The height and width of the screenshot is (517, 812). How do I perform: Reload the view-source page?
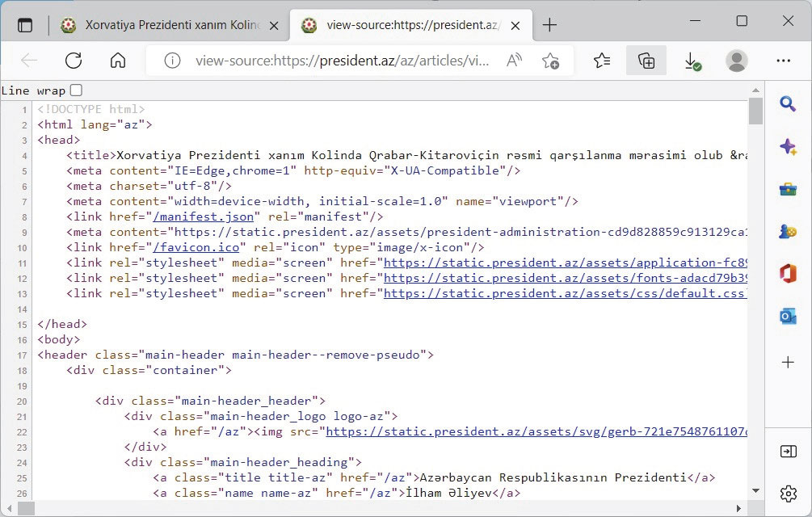74,61
